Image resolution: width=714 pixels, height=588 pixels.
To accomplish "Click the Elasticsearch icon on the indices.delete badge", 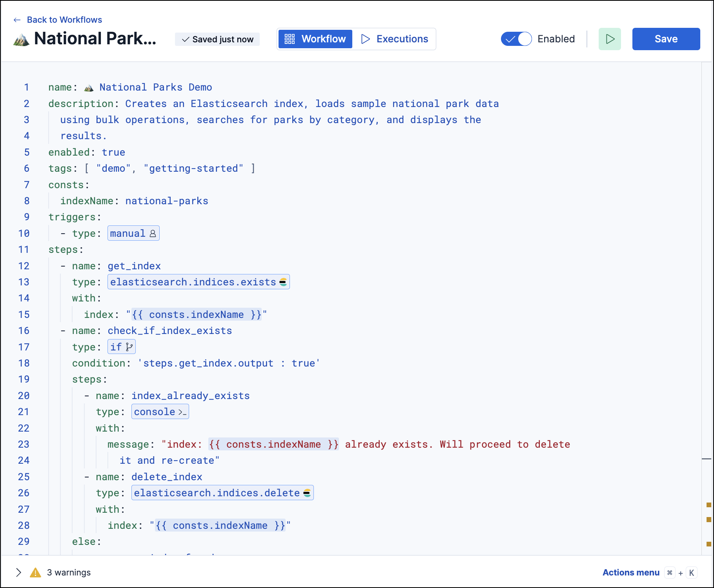I will click(307, 493).
